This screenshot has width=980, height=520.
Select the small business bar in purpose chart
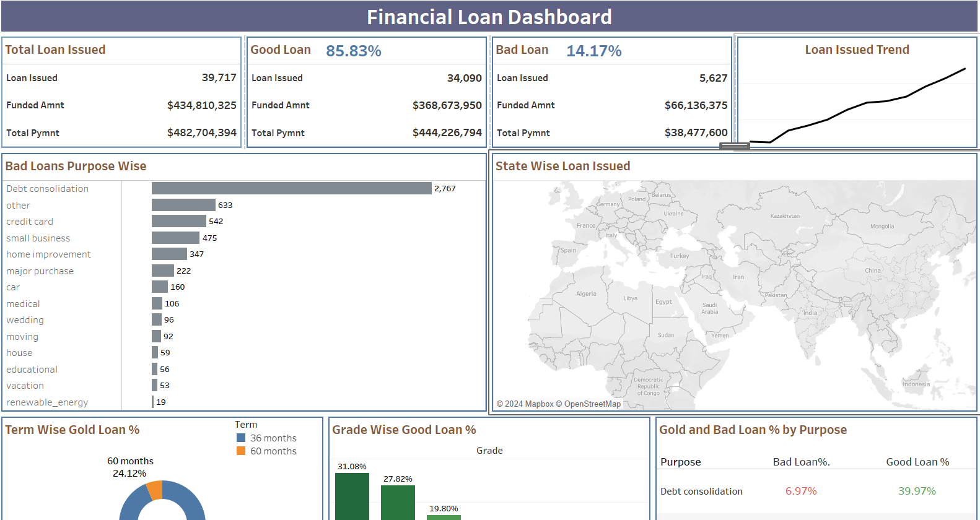(x=175, y=238)
